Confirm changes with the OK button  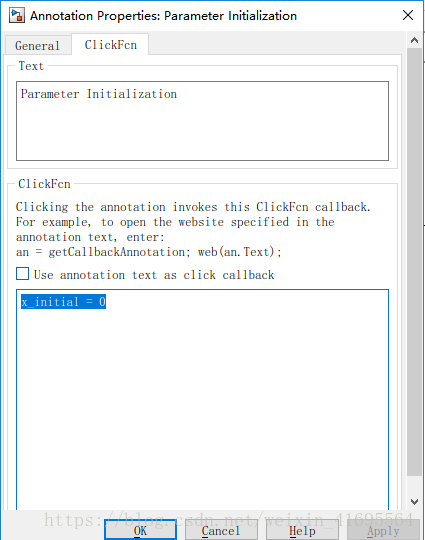pyautogui.click(x=141, y=531)
